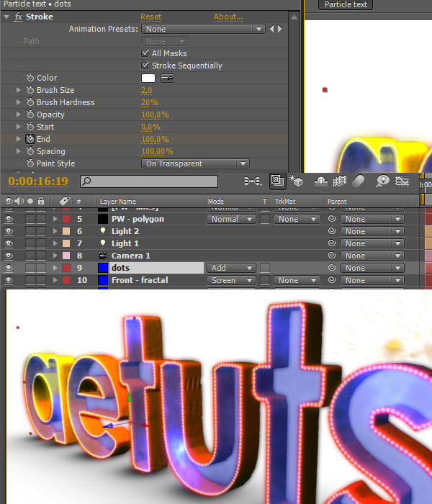The image size is (432, 504).
Task: Open Animation Presets dropdown
Action: click(203, 29)
